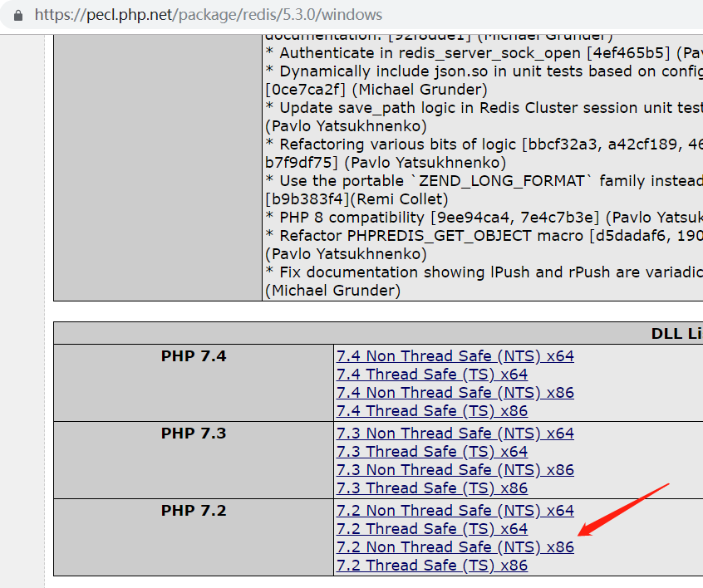Open 7.2 Non Thread Safe (NTS) x64 link

455,511
